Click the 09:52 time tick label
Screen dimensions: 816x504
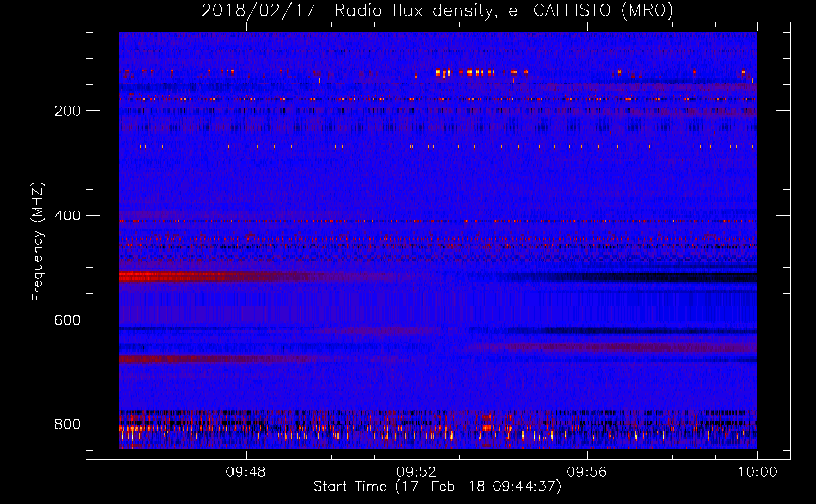click(417, 472)
